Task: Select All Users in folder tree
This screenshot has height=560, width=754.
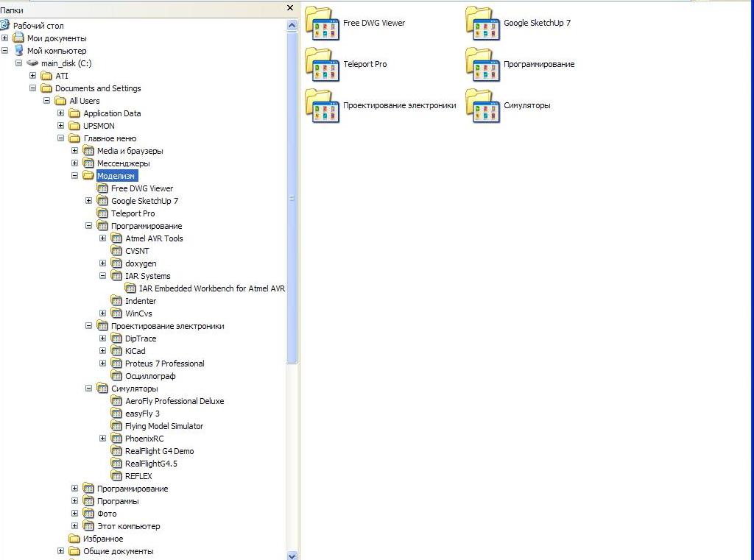Action: [84, 101]
